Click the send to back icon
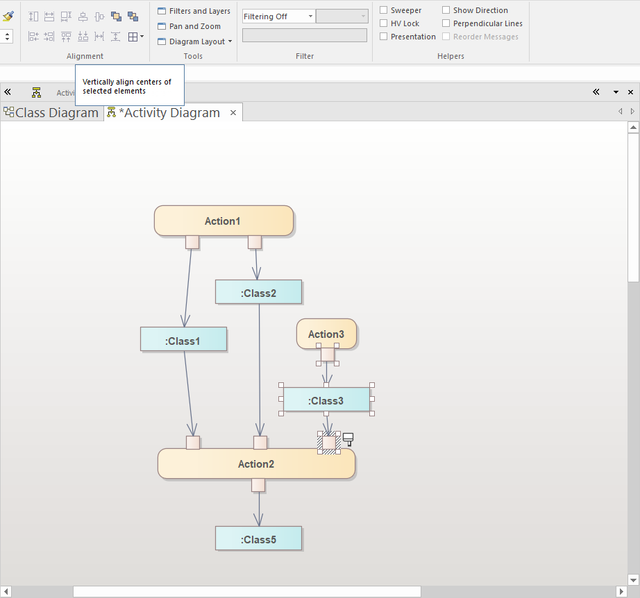This screenshot has height=598, width=640. (133, 16)
